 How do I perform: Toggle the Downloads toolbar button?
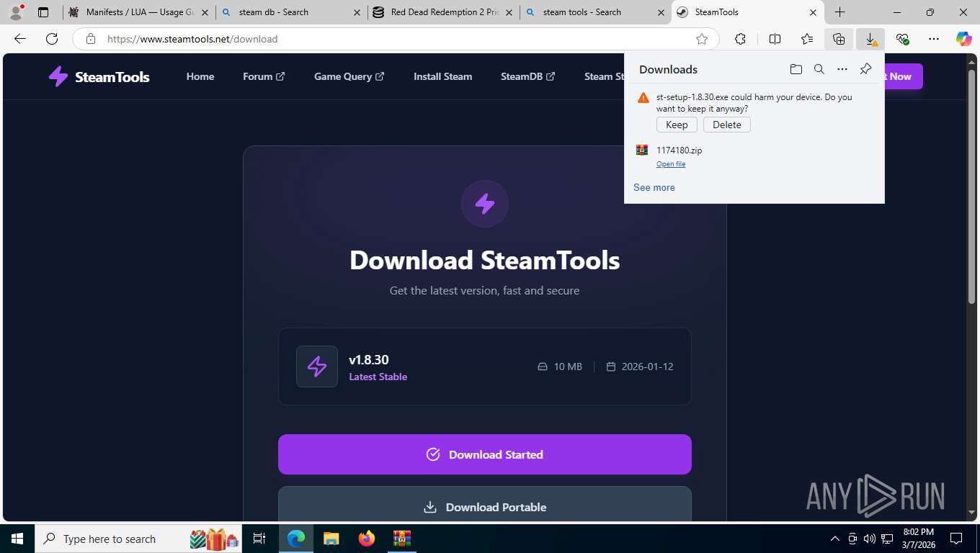tap(870, 39)
